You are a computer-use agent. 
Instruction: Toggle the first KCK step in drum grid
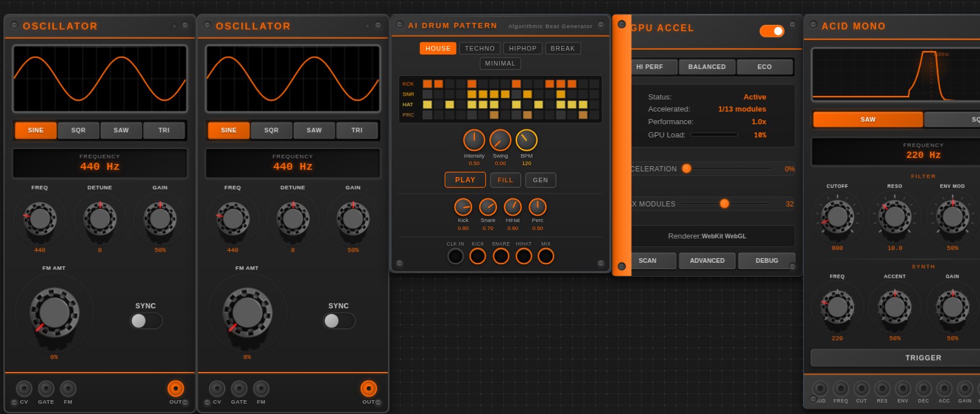(x=427, y=84)
